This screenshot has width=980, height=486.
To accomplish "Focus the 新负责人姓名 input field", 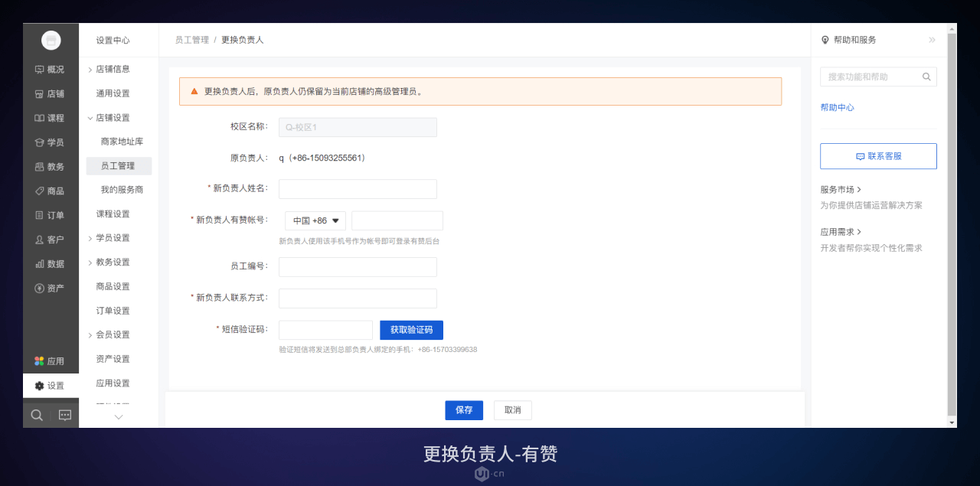I will pos(358,189).
